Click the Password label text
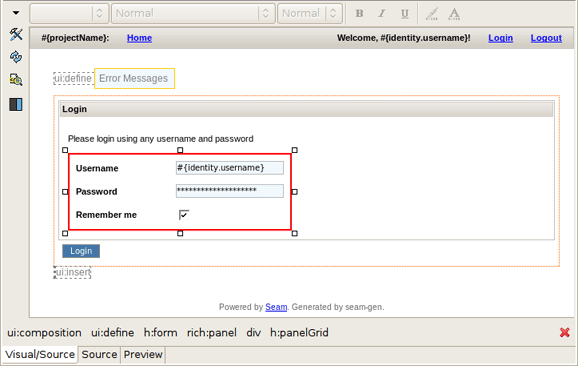 pos(97,192)
